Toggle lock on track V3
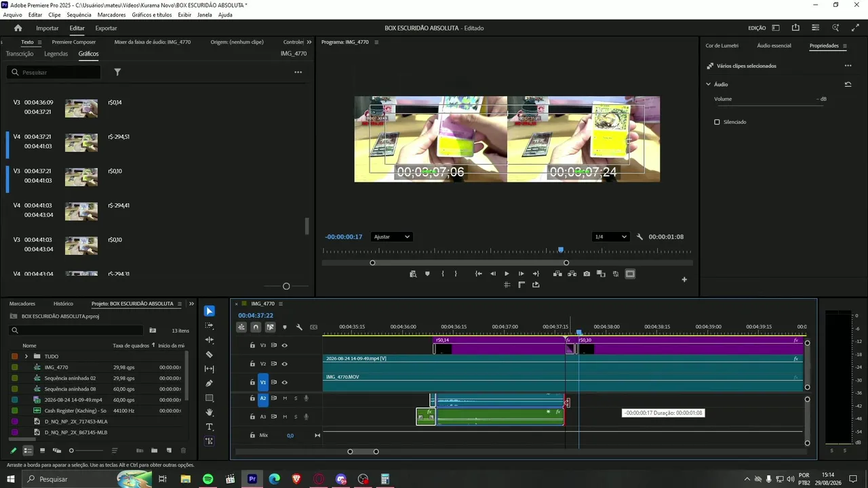Viewport: 868px width, 488px height. coord(252,345)
